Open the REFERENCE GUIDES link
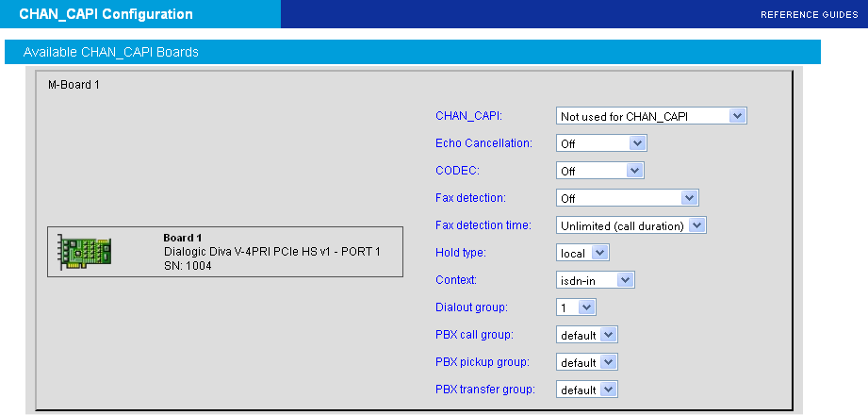The width and height of the screenshot is (868, 415). [809, 15]
